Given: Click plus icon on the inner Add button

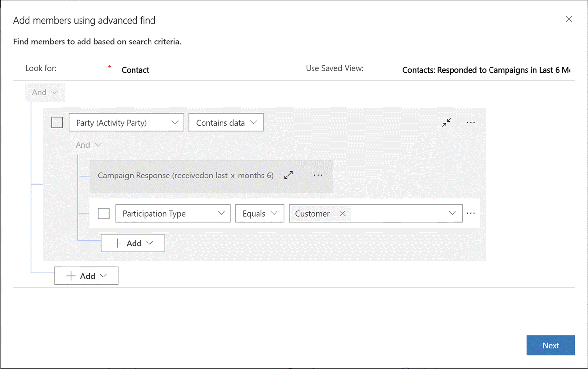Looking at the screenshot, I should coord(117,243).
